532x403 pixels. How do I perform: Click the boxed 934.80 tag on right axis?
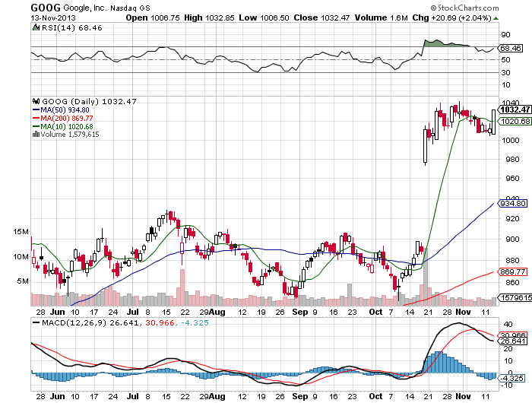[x=513, y=203]
